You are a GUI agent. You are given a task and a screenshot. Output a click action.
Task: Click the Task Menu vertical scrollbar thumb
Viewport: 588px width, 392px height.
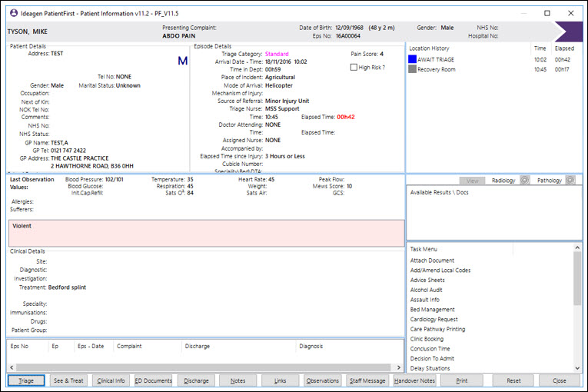point(577,278)
